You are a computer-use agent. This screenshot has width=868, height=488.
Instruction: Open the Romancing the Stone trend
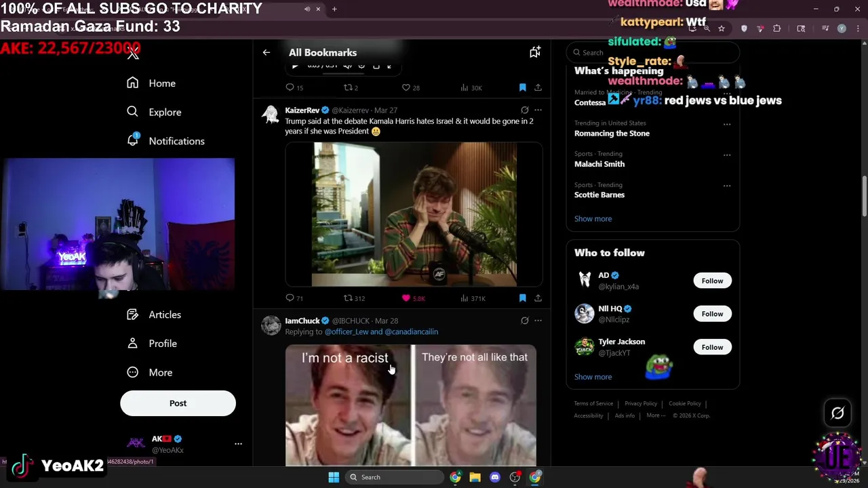pyautogui.click(x=612, y=133)
